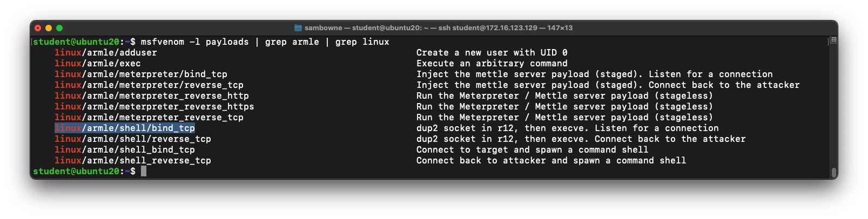The height and width of the screenshot is (219, 868).
Task: Click linux/armle/meterpreter_reverse_https payload text
Action: point(154,106)
